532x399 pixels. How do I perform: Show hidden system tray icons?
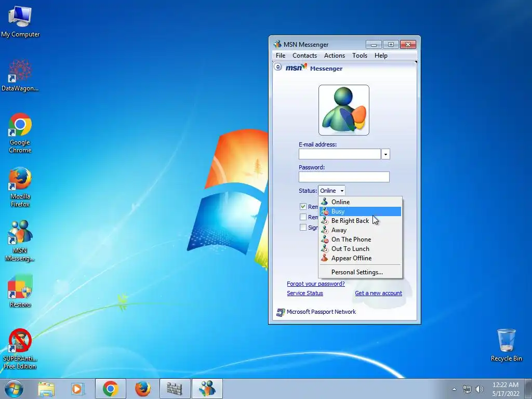[454, 389]
